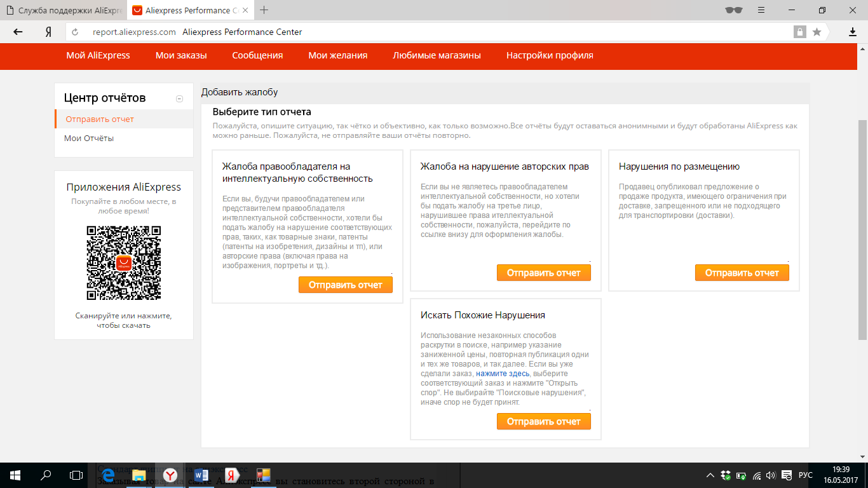
Task: Open Мои желания menu item
Action: [338, 55]
